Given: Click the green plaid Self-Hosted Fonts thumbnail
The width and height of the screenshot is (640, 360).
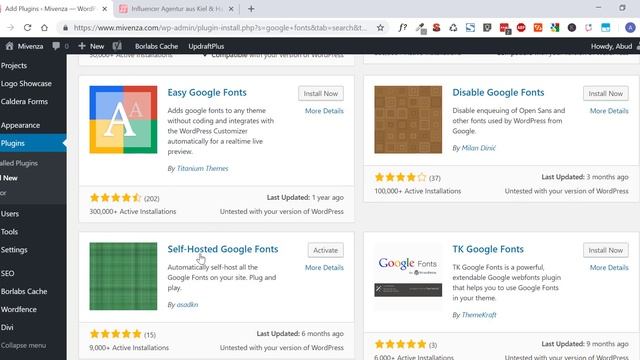Looking at the screenshot, I should (123, 276).
